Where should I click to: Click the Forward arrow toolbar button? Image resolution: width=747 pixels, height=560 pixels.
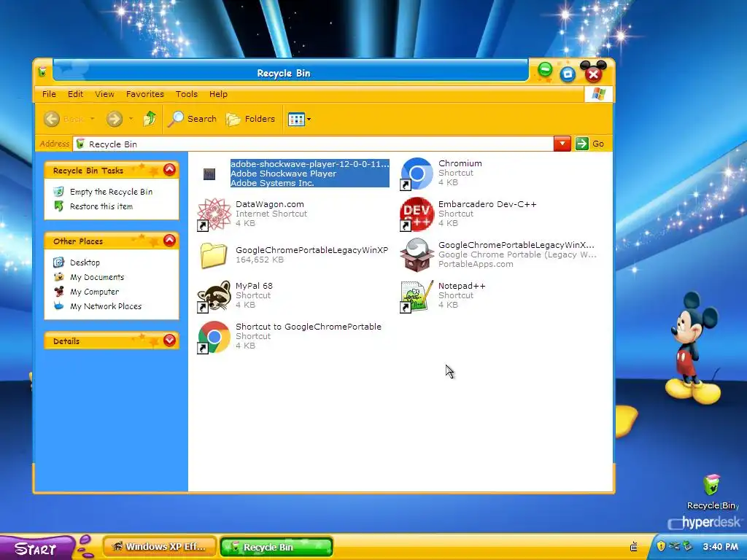pyautogui.click(x=115, y=119)
